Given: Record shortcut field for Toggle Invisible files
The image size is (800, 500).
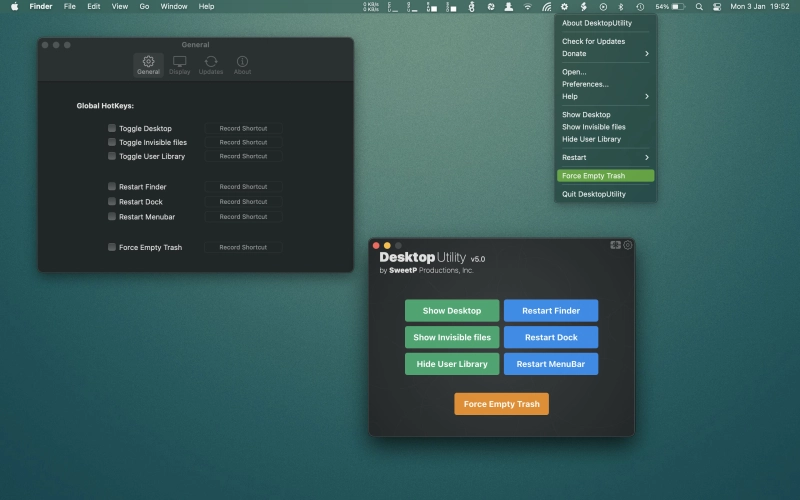Looking at the screenshot, I should (x=243, y=142).
